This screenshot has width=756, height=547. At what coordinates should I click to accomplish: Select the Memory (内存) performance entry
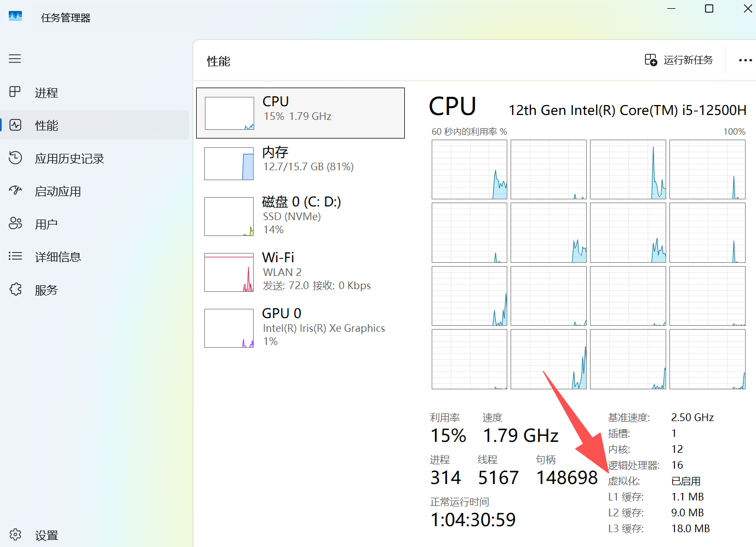tap(300, 163)
